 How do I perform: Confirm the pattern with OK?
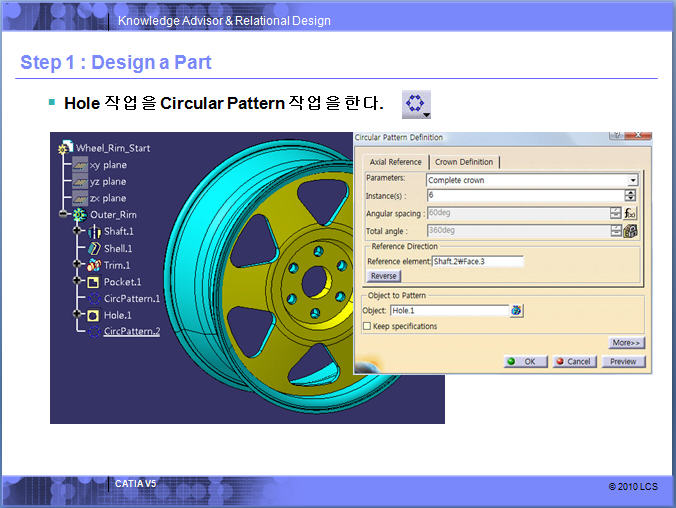click(x=526, y=361)
